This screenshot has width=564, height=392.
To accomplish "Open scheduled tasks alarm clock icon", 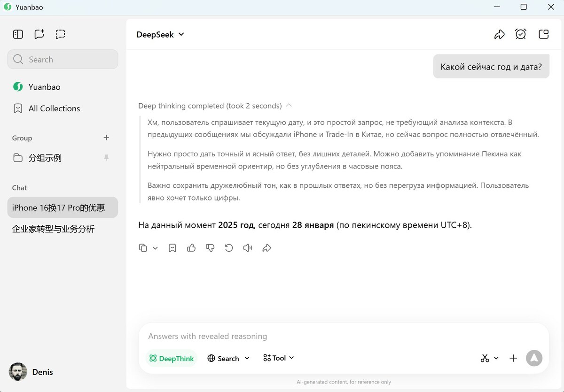I will pyautogui.click(x=521, y=34).
